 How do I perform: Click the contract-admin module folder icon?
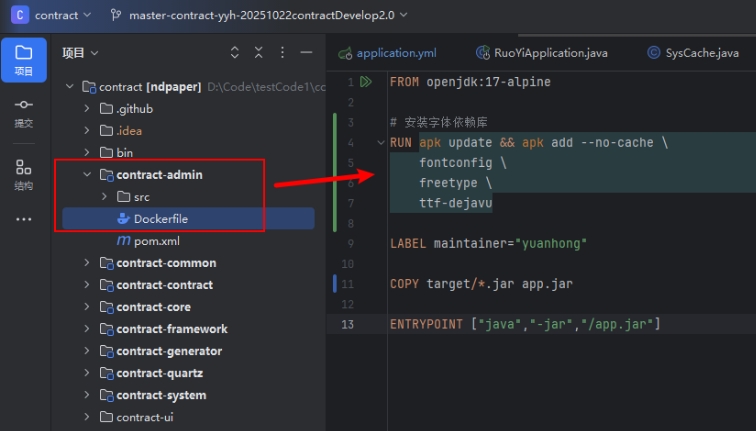(106, 175)
